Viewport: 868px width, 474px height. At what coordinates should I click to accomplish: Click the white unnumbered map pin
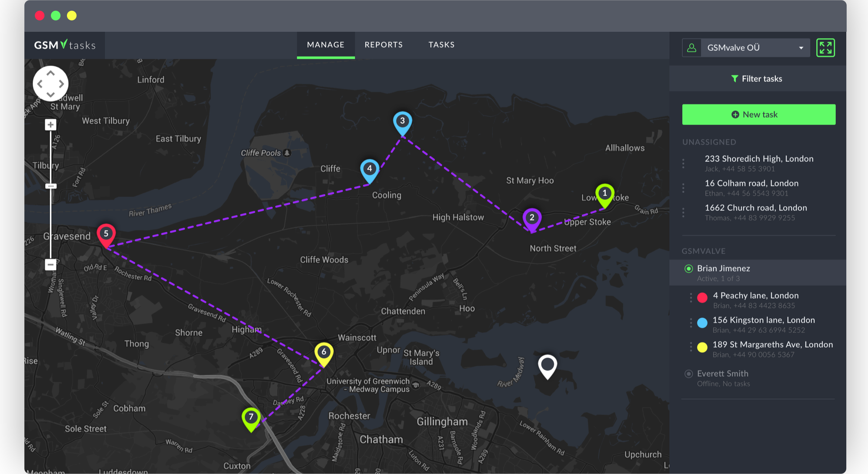[547, 365]
